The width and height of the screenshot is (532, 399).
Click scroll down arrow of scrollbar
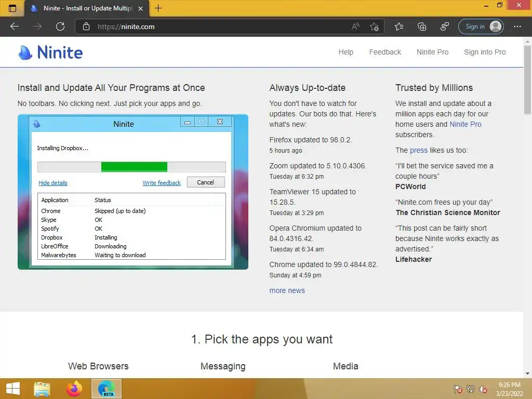[528, 374]
